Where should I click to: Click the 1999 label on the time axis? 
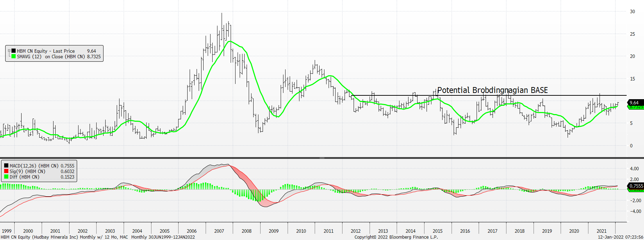[x=7, y=231]
